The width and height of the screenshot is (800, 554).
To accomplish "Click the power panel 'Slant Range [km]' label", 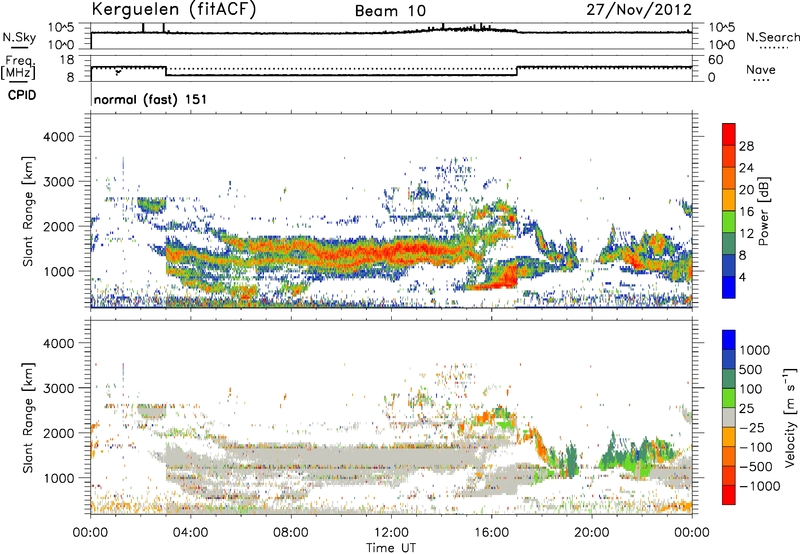I will click(28, 211).
